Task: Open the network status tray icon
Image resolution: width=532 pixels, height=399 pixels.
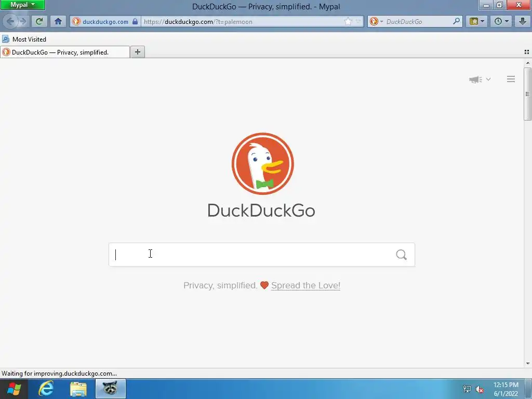Action: click(467, 389)
